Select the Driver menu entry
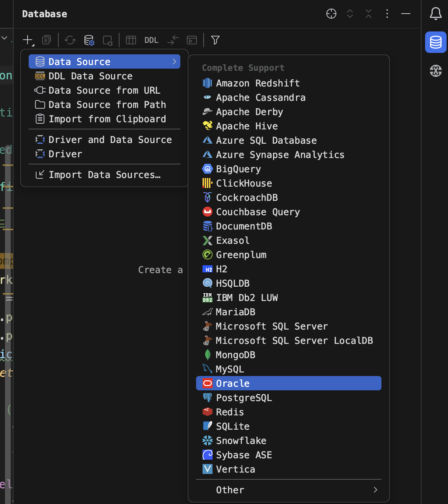Image resolution: width=448 pixels, height=504 pixels. [x=104, y=154]
